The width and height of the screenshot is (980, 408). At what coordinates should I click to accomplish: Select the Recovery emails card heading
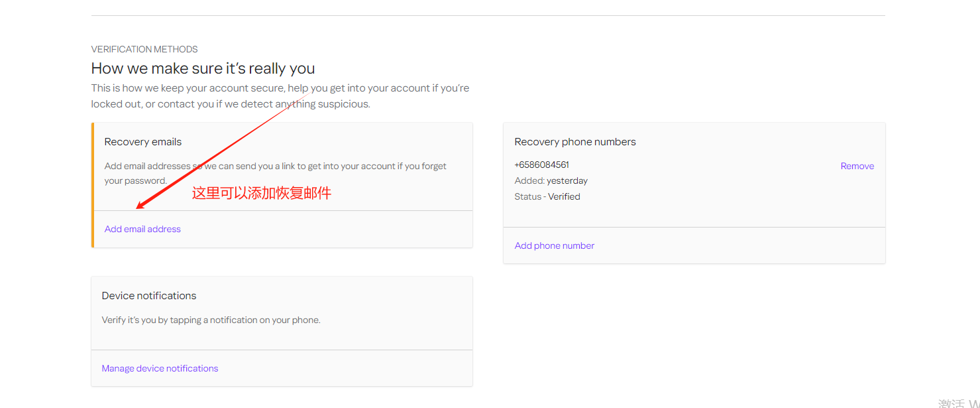click(x=142, y=142)
